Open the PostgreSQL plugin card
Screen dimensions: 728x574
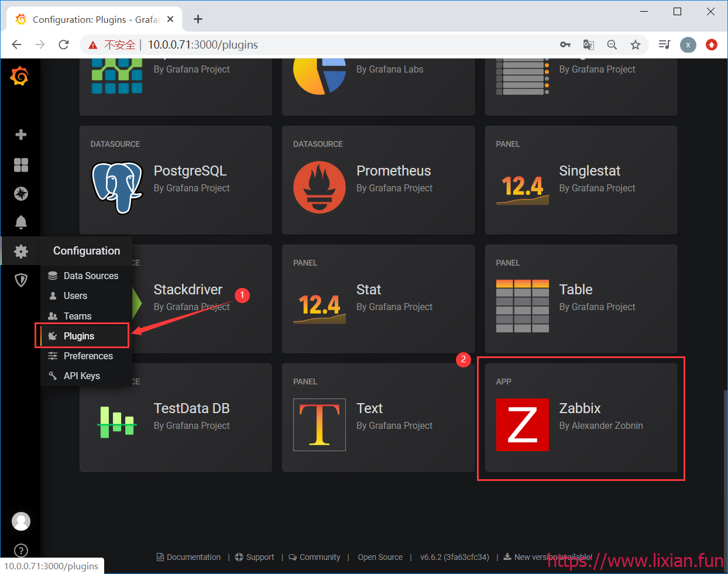coord(176,180)
